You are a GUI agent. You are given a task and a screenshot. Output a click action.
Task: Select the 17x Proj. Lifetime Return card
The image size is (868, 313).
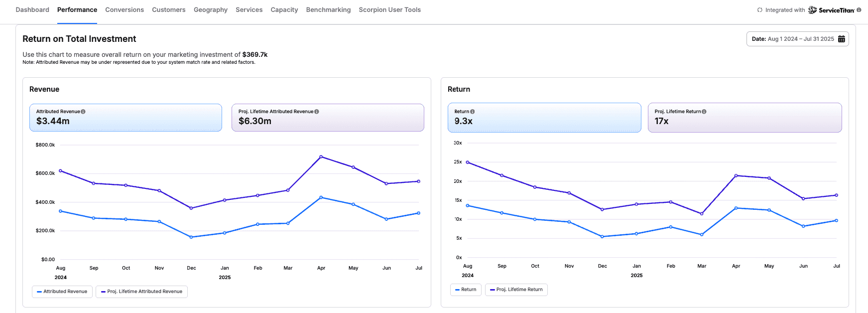[x=744, y=118]
